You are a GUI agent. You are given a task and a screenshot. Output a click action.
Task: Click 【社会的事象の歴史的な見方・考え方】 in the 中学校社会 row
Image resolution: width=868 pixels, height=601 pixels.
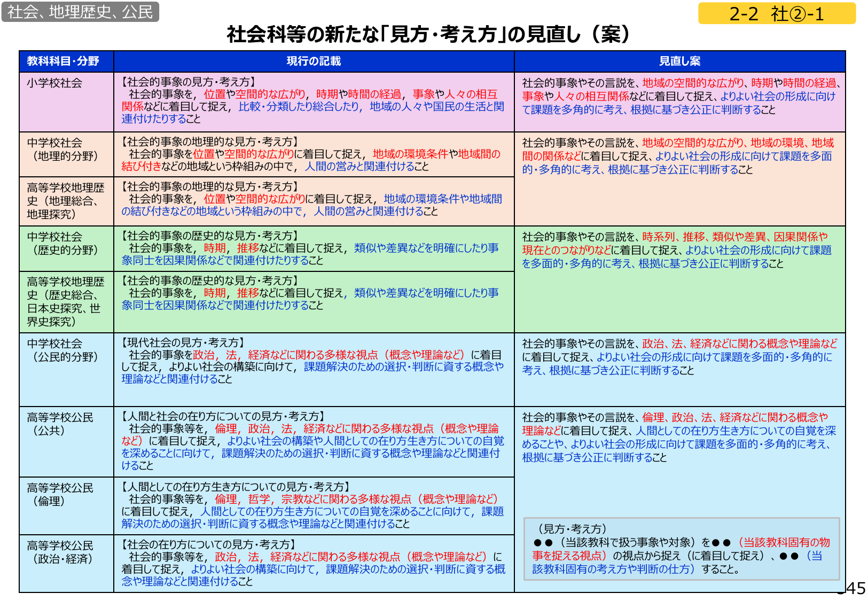[x=210, y=236]
